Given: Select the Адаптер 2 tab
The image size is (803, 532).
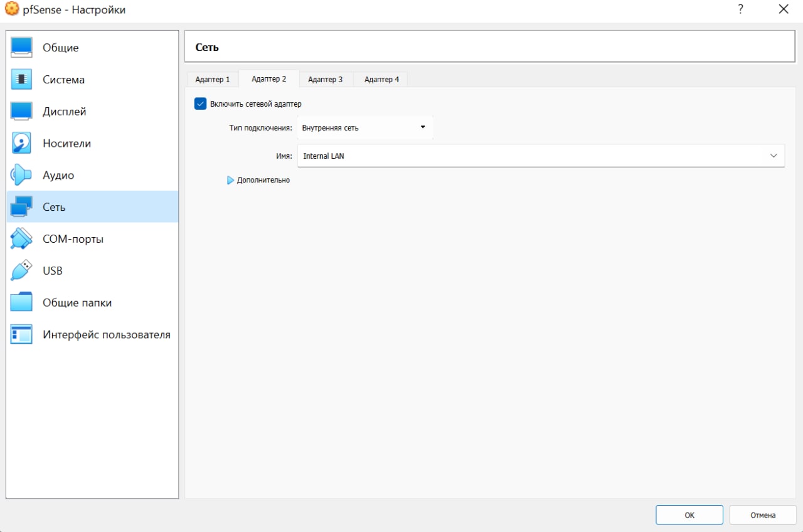Looking at the screenshot, I should tap(269, 79).
